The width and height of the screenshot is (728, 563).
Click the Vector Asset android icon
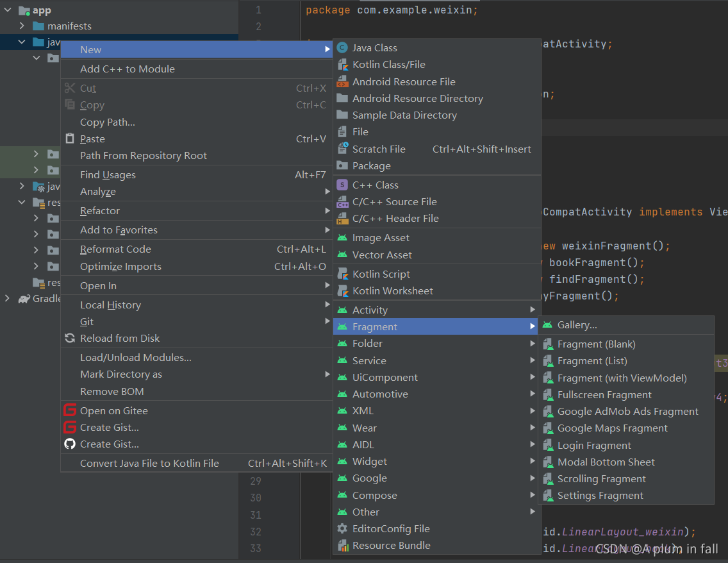(x=342, y=255)
